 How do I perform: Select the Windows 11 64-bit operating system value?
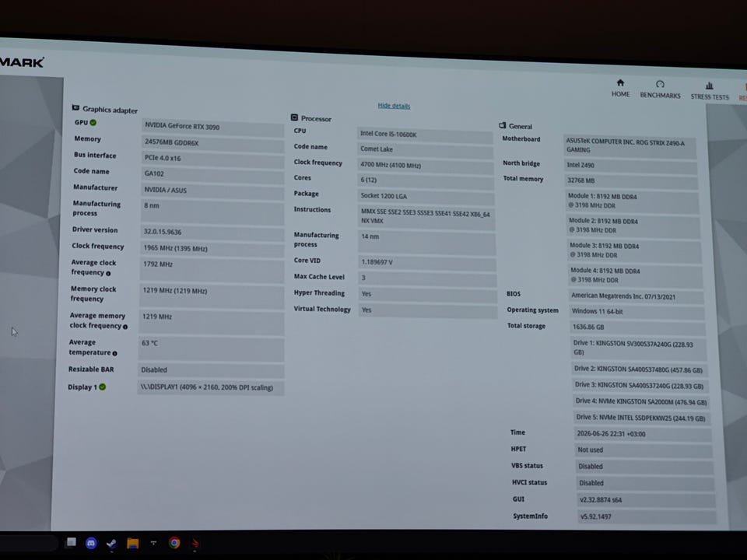click(x=637, y=312)
